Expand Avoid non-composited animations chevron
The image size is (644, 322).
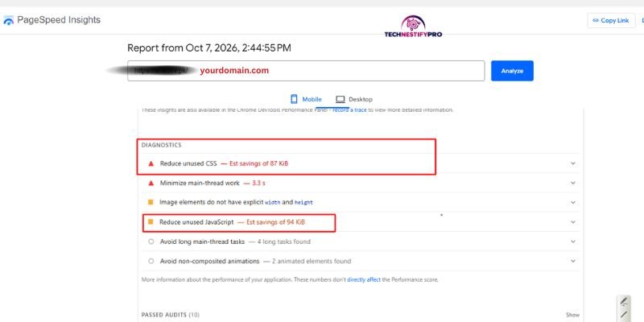coord(573,261)
